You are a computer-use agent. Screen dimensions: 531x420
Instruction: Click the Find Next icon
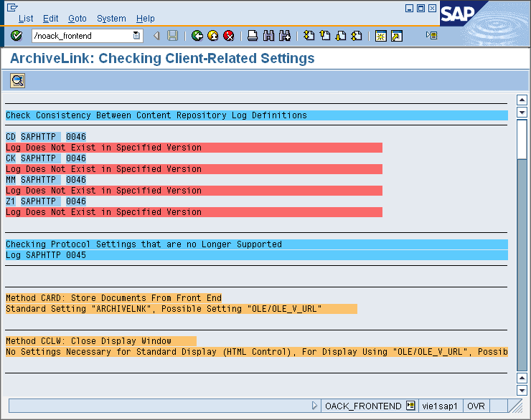click(285, 36)
